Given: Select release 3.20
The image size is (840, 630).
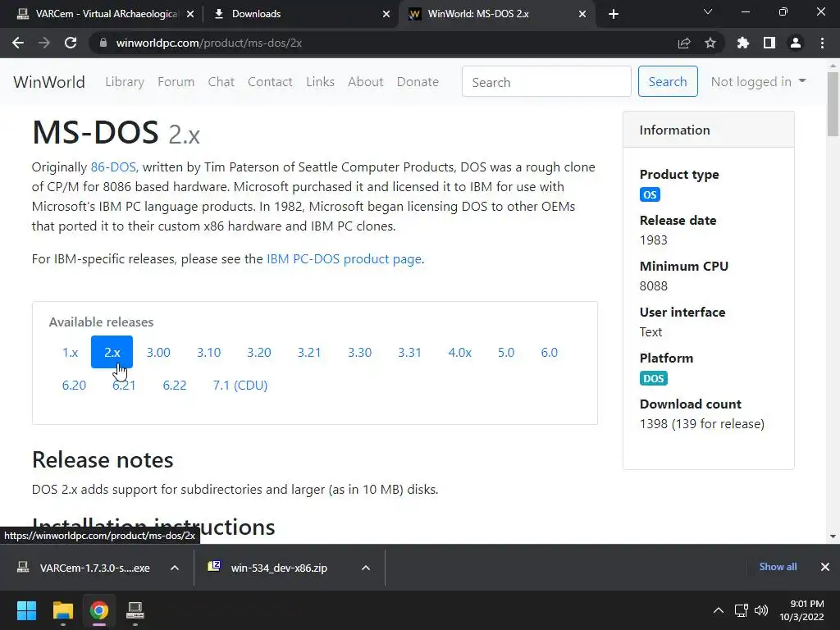Looking at the screenshot, I should [259, 353].
